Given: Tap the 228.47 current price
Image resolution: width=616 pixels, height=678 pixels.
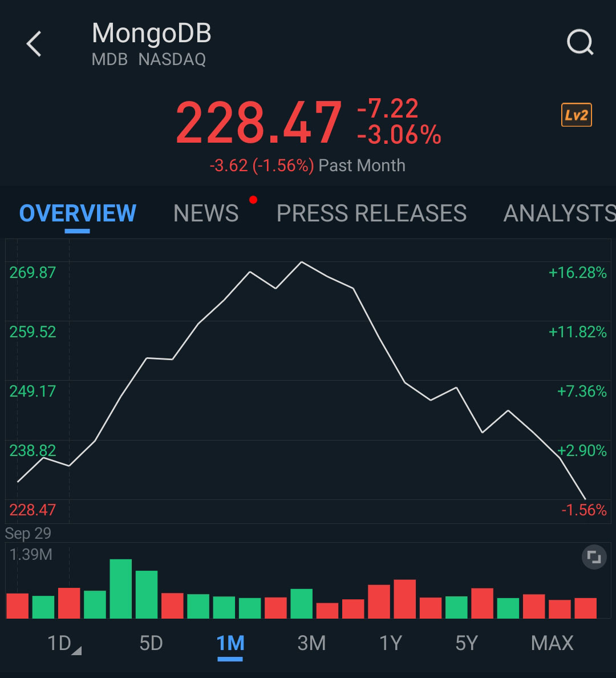Looking at the screenshot, I should tap(258, 122).
